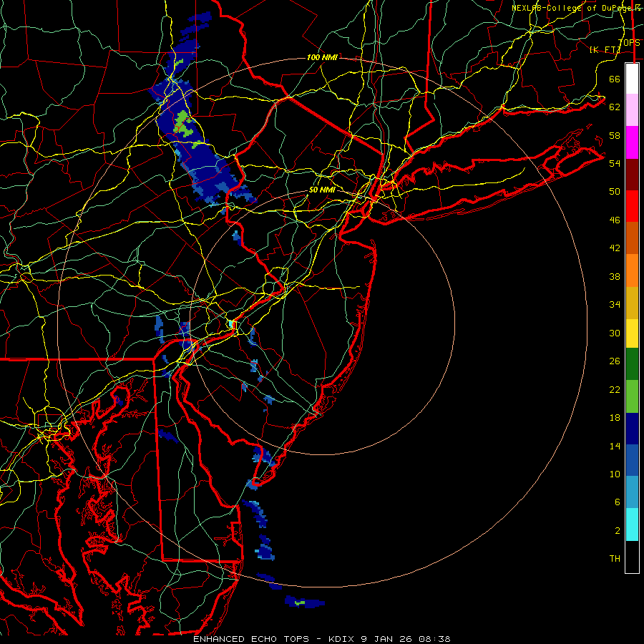Click the black TH threshold legend band
This screenshot has height=644, width=644.
[x=632, y=557]
